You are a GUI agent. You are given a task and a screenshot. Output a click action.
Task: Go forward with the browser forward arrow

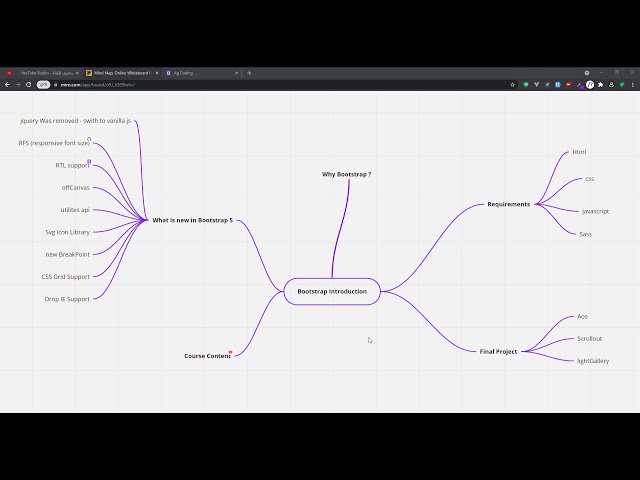pyautogui.click(x=18, y=84)
